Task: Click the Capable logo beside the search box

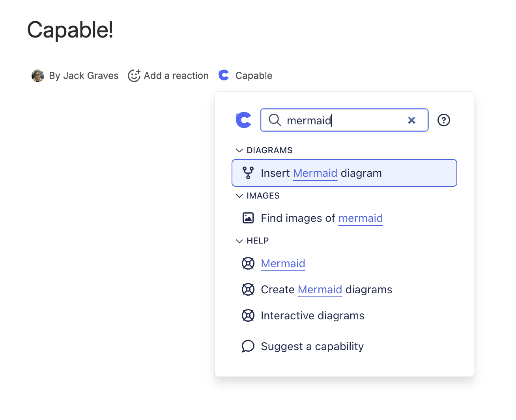Action: pyautogui.click(x=244, y=120)
